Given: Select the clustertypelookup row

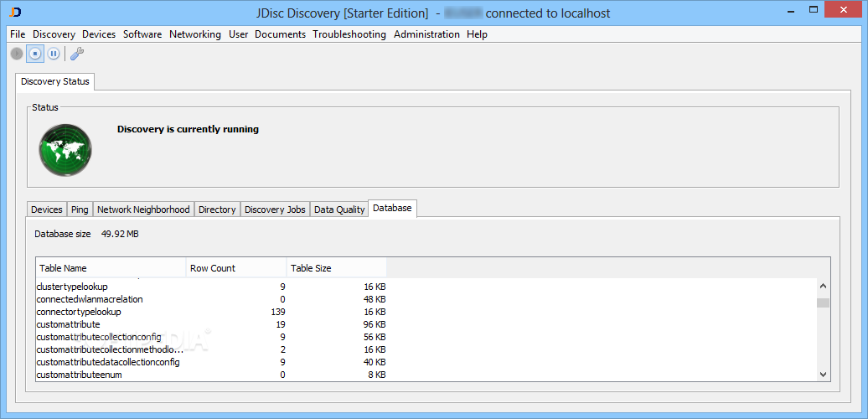Looking at the screenshot, I should point(426,287).
